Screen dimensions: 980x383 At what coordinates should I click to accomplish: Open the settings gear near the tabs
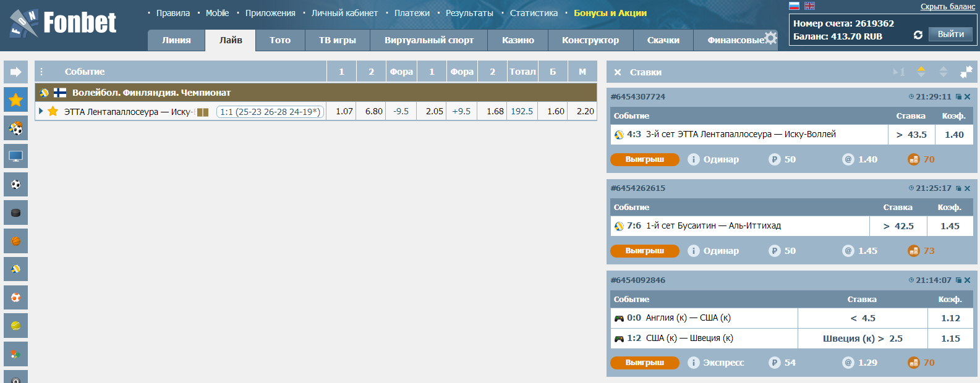click(x=770, y=38)
